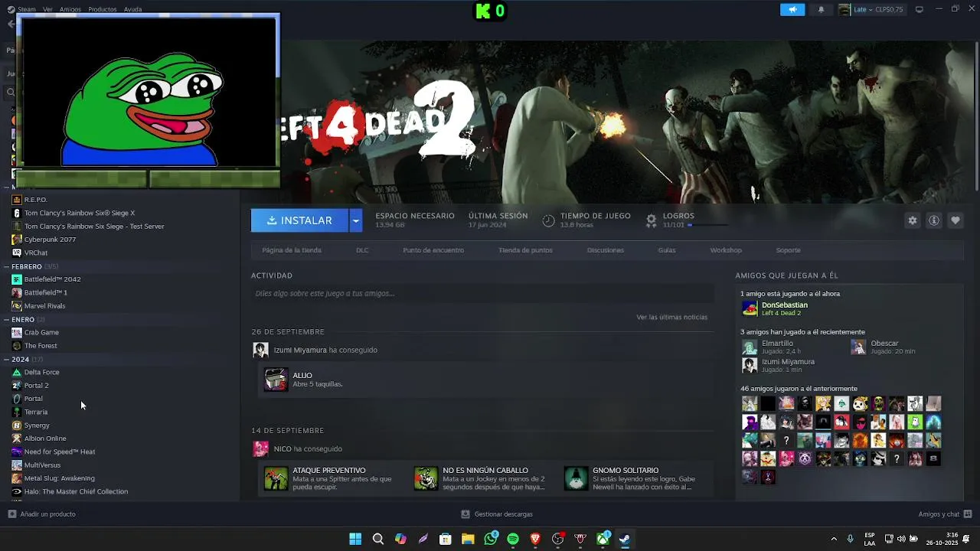Open the Punto de encuentro tab
980x551 pixels.
(433, 250)
